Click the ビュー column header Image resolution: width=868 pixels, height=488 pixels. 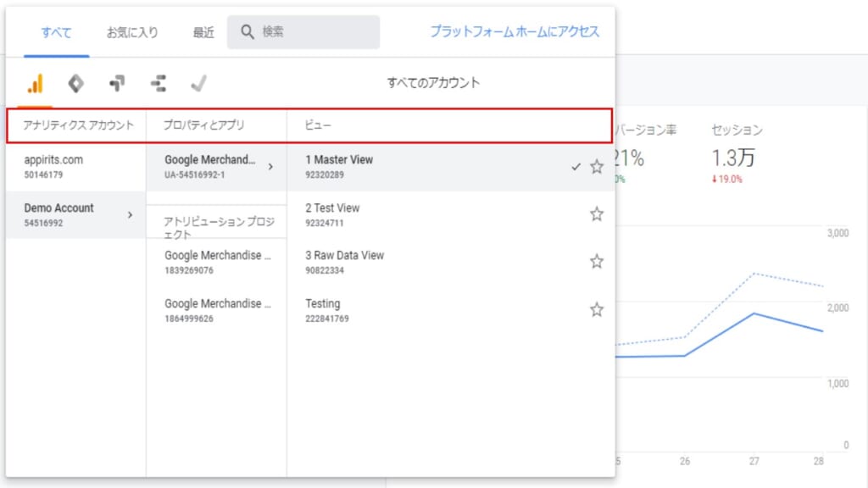pos(318,125)
